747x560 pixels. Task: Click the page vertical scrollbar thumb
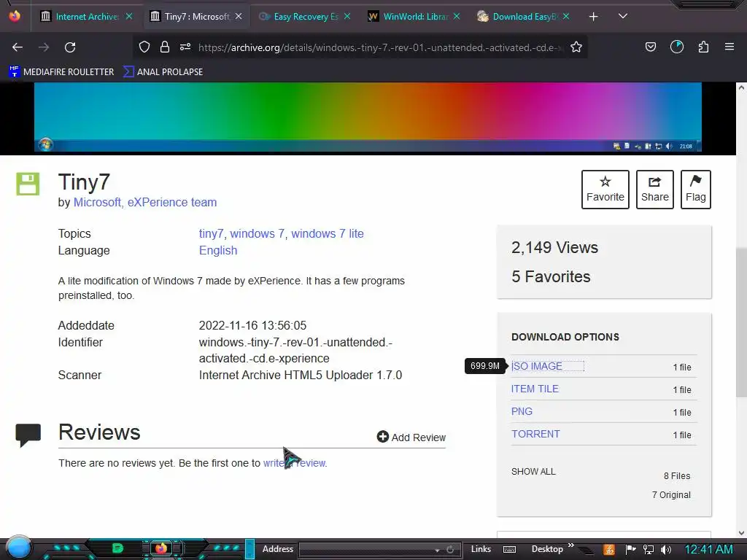(741, 322)
